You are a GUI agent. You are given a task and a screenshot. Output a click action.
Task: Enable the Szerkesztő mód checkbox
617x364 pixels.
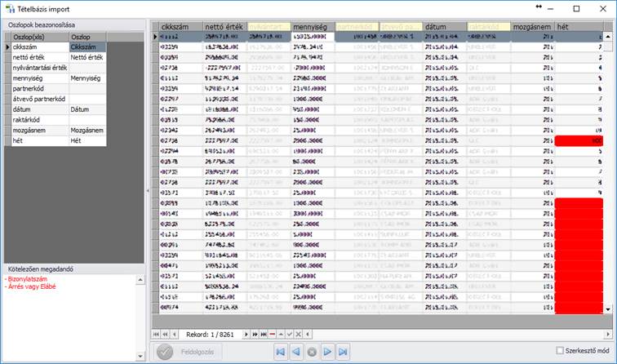(x=559, y=351)
